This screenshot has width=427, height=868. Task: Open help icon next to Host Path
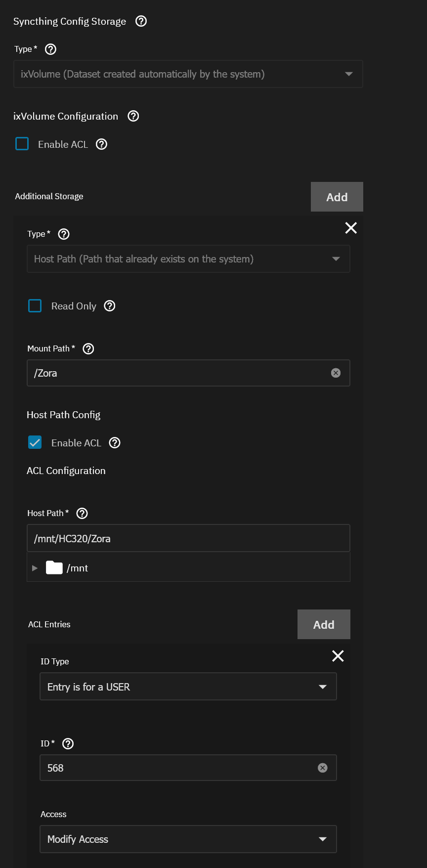pyautogui.click(x=82, y=513)
